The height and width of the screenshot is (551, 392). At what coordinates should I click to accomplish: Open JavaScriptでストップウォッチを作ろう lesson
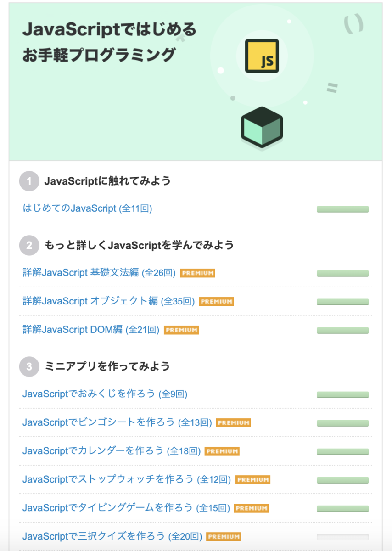127,479
